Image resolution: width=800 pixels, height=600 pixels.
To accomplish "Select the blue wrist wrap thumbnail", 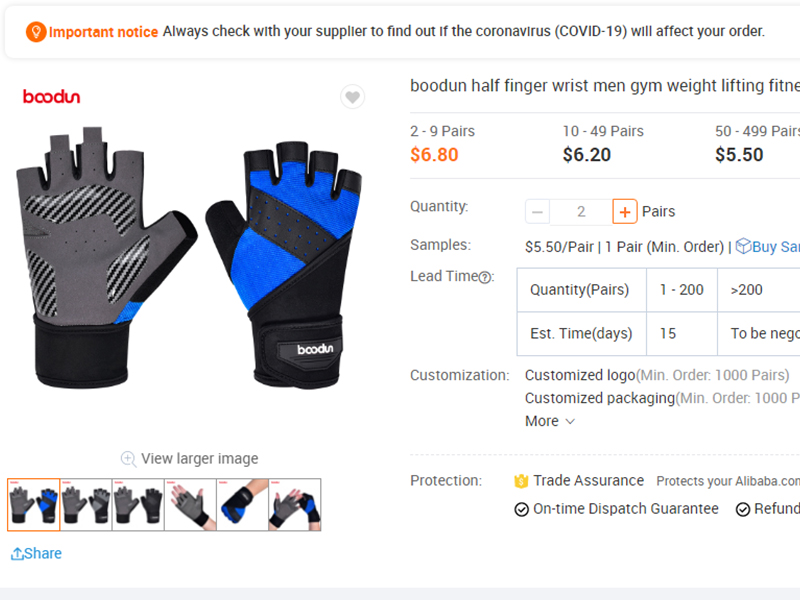I will (242, 505).
